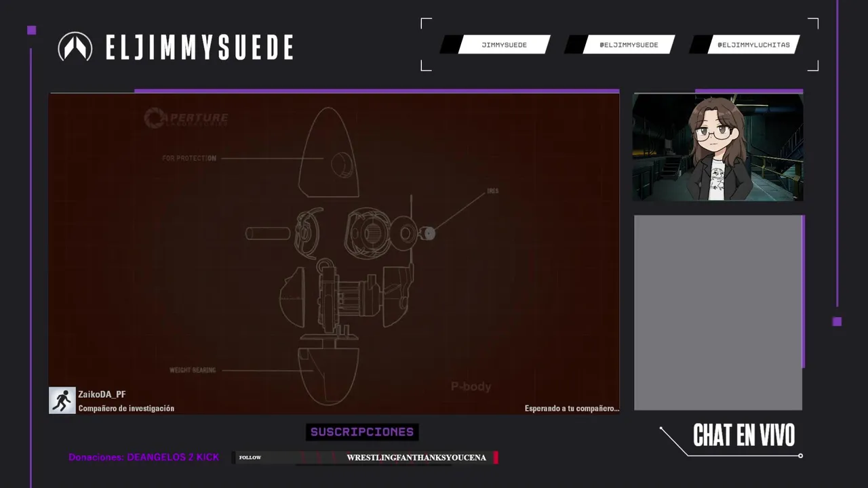868x488 pixels.
Task: Click the iris eye part in blueprint
Action: (429, 233)
